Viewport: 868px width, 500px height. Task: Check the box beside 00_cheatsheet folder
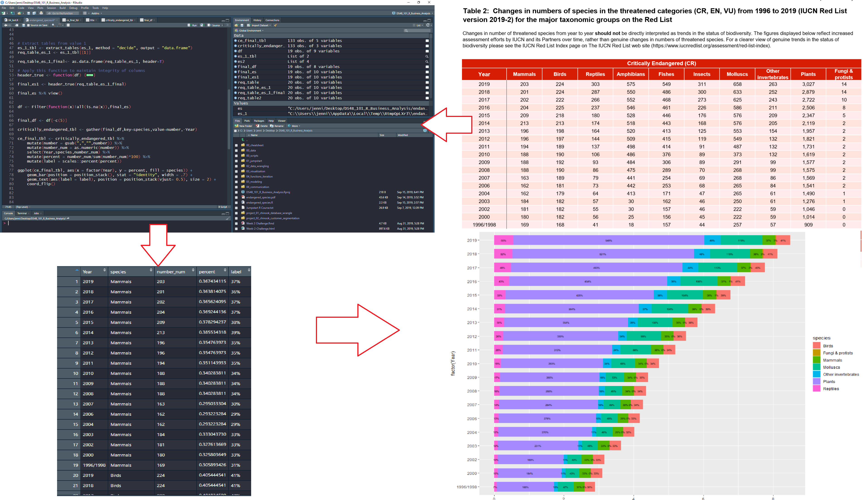click(x=236, y=145)
